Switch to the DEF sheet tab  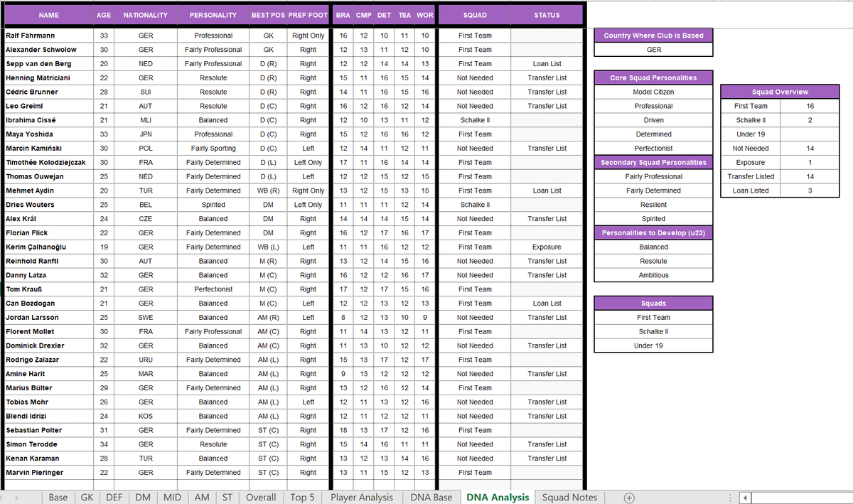(114, 498)
